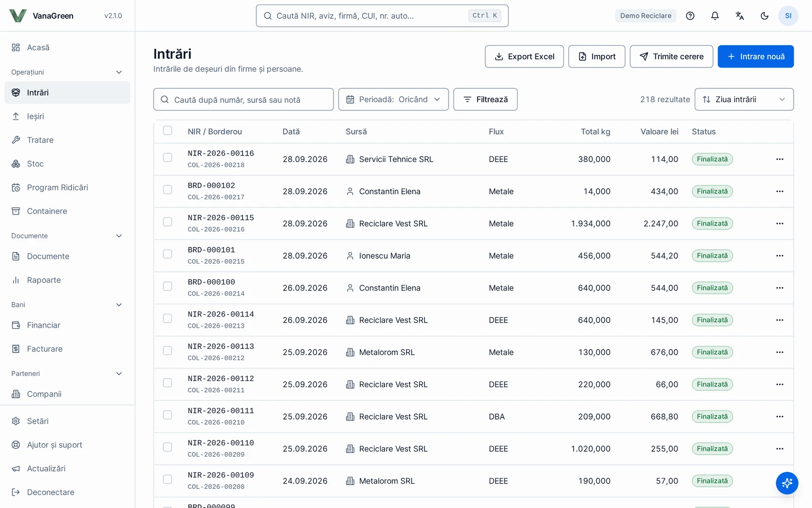812x508 pixels.
Task: Click the VanaGreen logo
Action: coord(42,16)
